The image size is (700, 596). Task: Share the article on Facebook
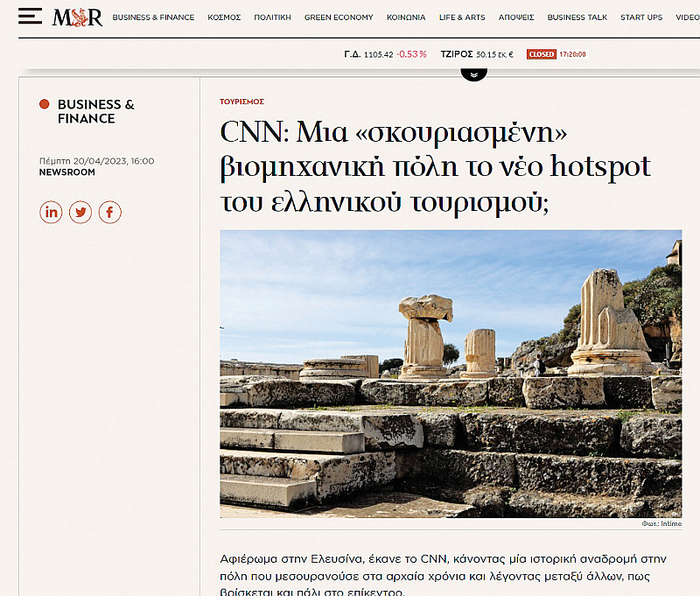(x=110, y=212)
